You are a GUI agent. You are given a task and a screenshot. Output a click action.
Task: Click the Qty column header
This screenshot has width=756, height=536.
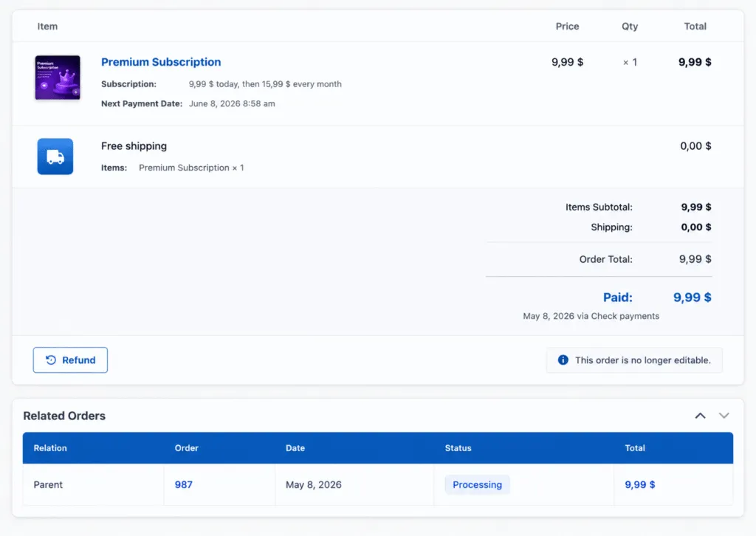tap(630, 27)
